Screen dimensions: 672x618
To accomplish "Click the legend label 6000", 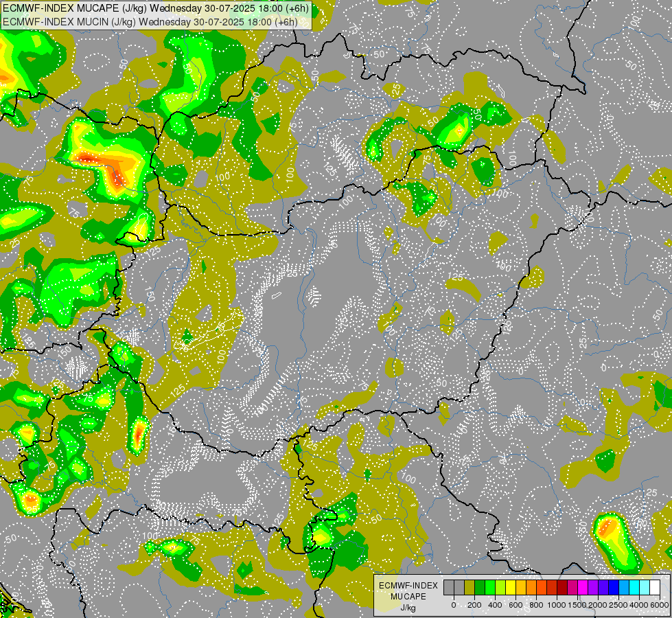I will [660, 605].
